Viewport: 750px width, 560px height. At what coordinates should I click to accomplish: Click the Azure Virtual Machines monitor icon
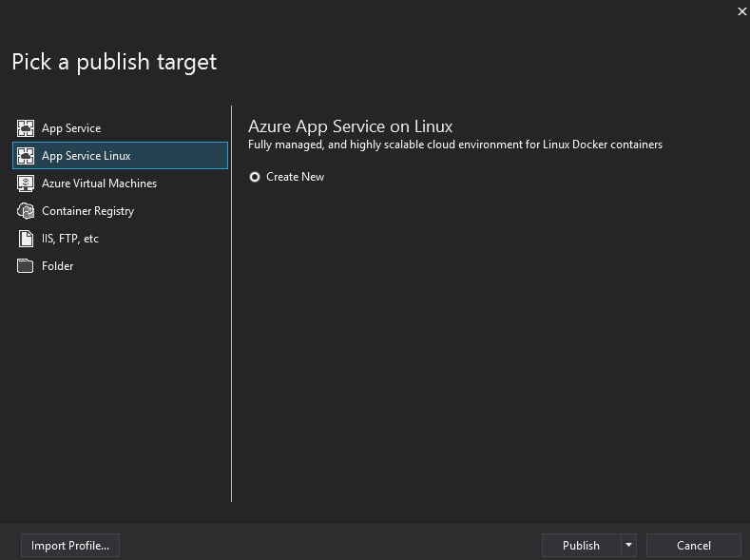pos(26,183)
